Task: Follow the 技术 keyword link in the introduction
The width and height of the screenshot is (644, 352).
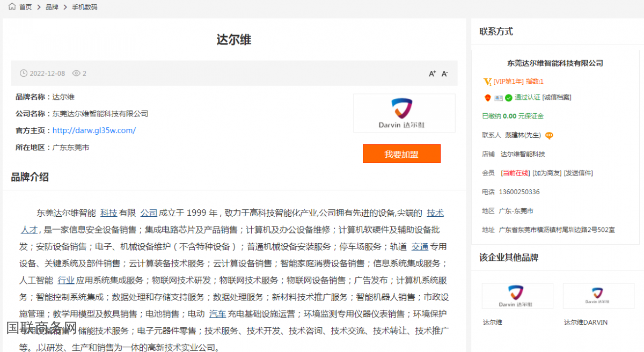Action: 435,213
